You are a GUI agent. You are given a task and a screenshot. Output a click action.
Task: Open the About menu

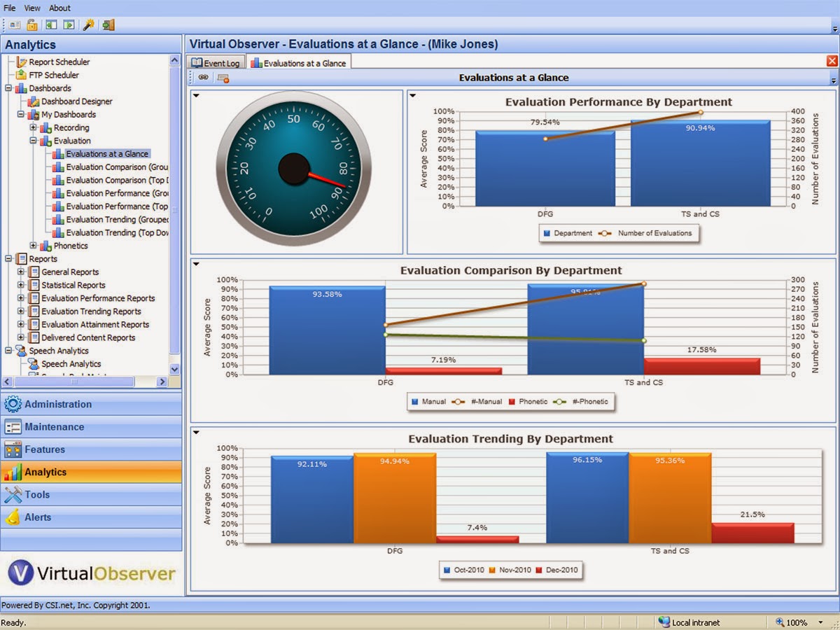coord(59,8)
